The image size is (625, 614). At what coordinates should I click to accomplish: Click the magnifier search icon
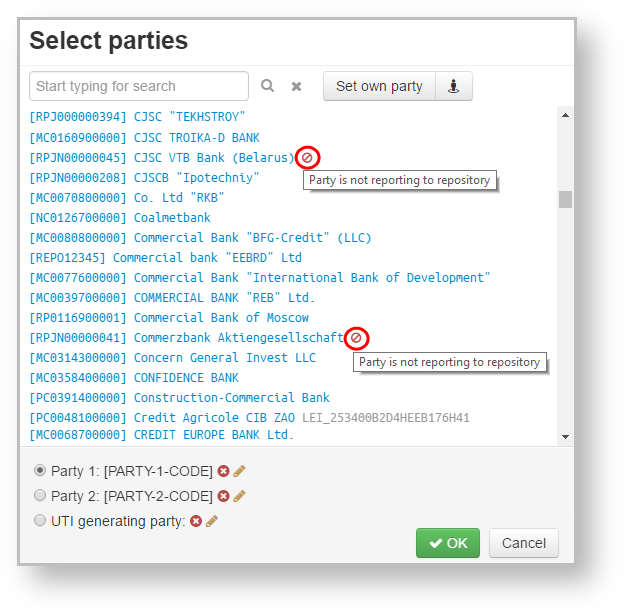point(267,86)
